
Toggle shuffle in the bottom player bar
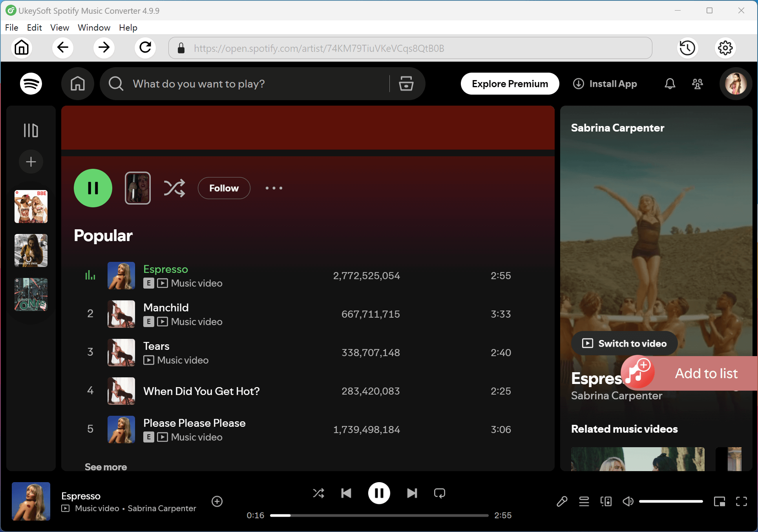tap(318, 493)
